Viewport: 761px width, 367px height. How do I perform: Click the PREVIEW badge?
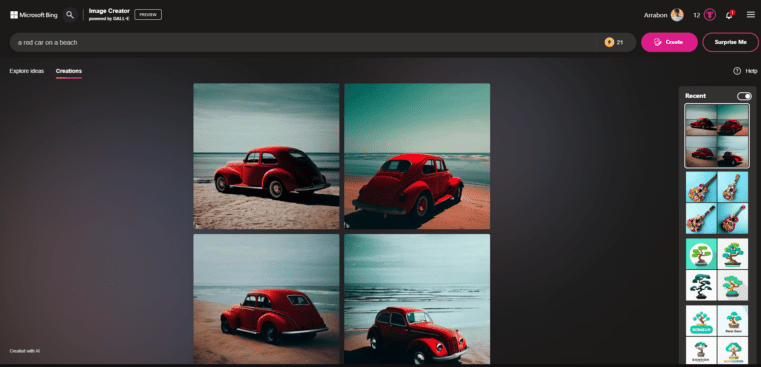tap(148, 15)
